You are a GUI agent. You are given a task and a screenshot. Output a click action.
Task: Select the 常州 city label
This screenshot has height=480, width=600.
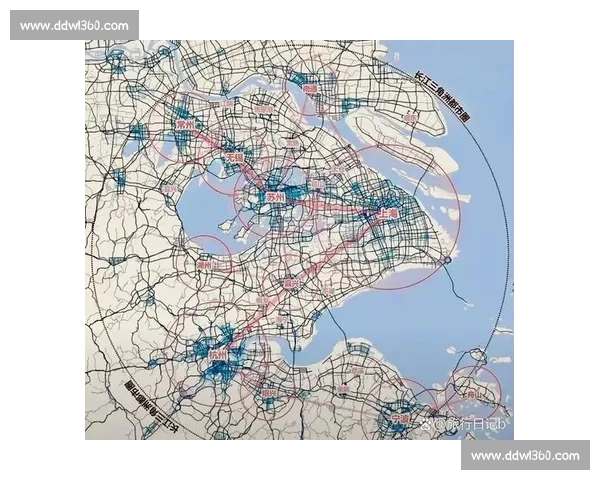[186, 124]
